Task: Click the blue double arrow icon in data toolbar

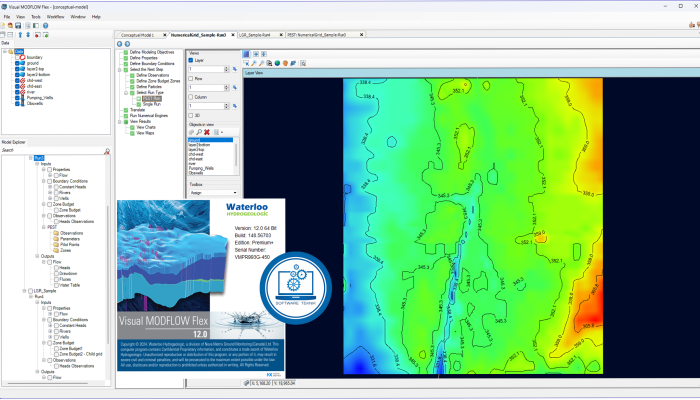Action: pyautogui.click(x=28, y=34)
